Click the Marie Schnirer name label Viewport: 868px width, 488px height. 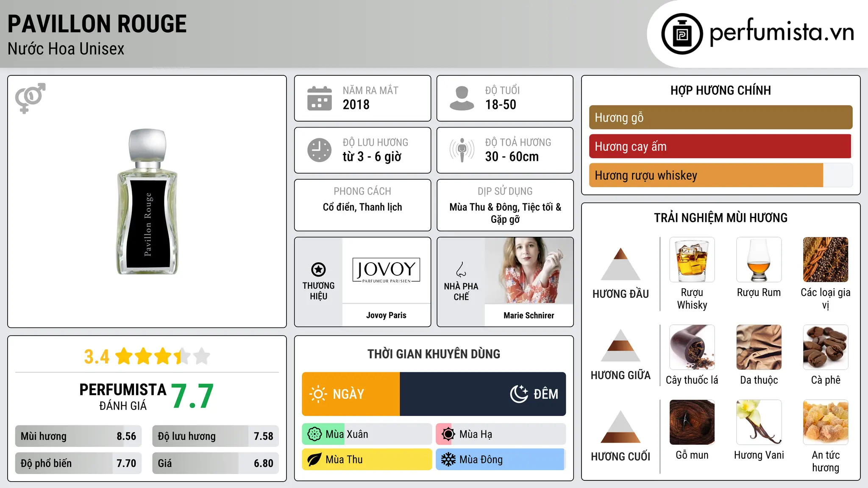click(x=529, y=315)
